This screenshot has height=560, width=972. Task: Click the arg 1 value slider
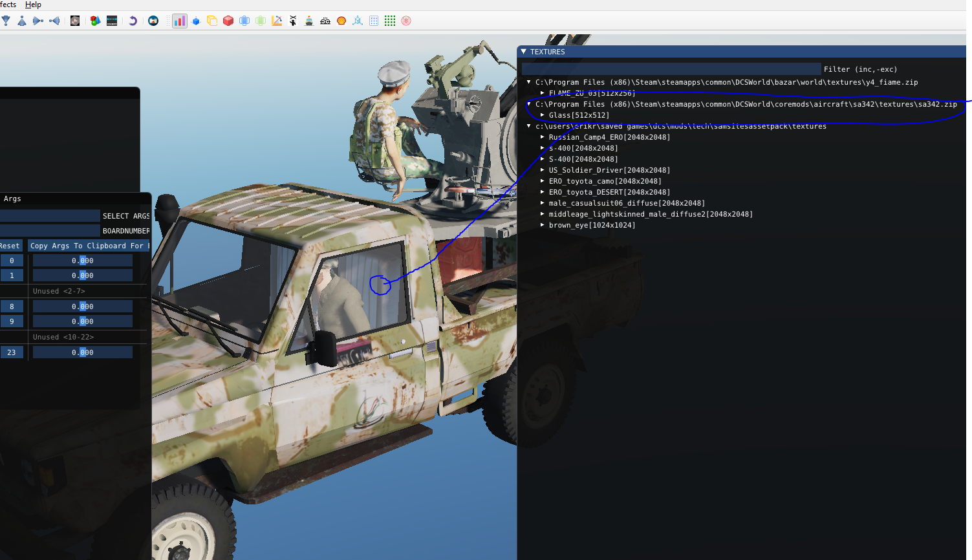click(x=83, y=275)
